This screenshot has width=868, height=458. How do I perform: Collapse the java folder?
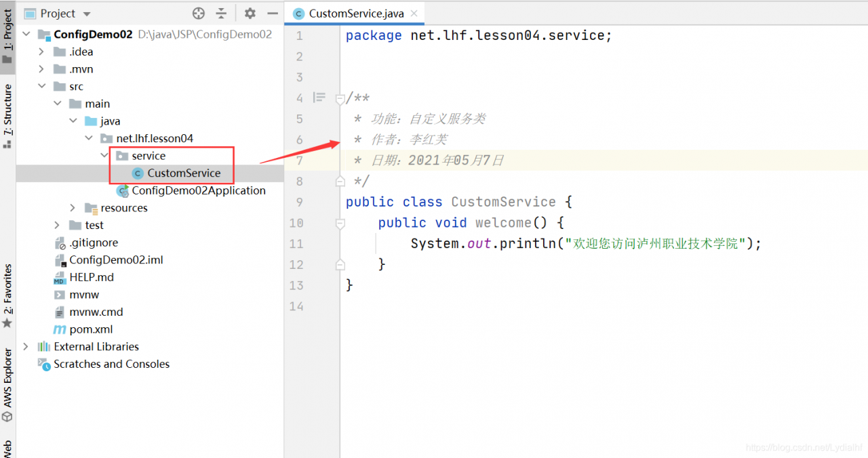[x=73, y=121]
